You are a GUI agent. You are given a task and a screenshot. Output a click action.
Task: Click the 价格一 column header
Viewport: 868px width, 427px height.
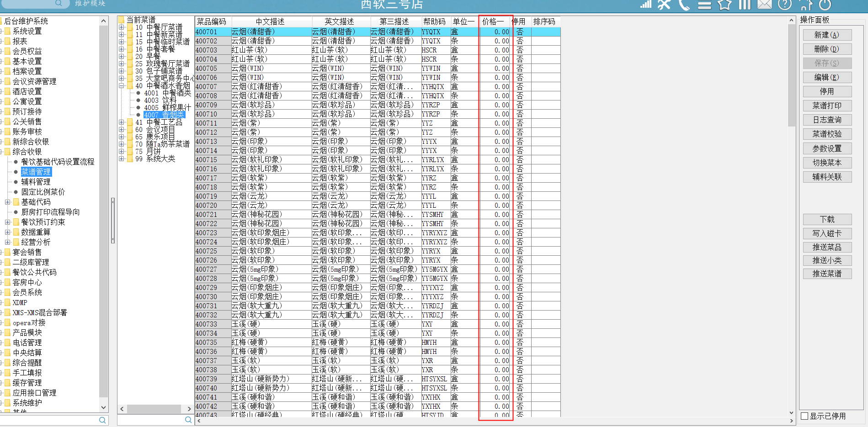(x=495, y=22)
